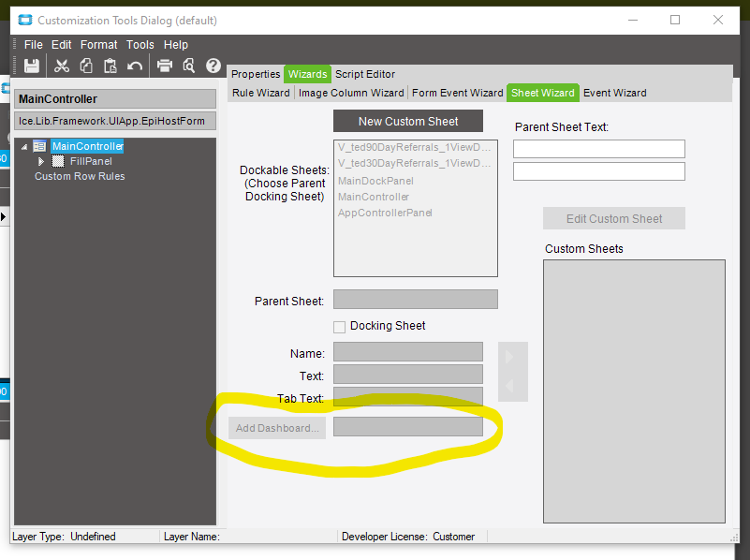
Task: Click the first Parent Sheet Text field
Action: pyautogui.click(x=599, y=149)
